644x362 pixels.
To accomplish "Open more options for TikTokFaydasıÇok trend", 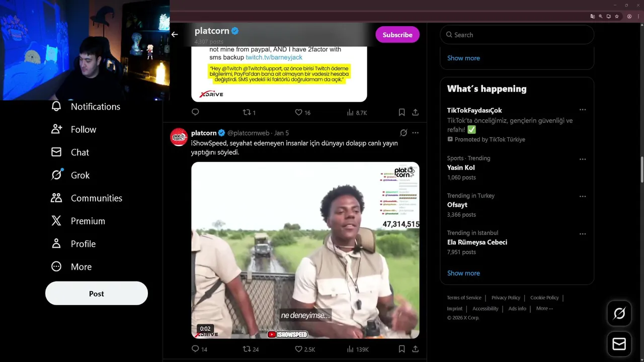I will tap(582, 110).
